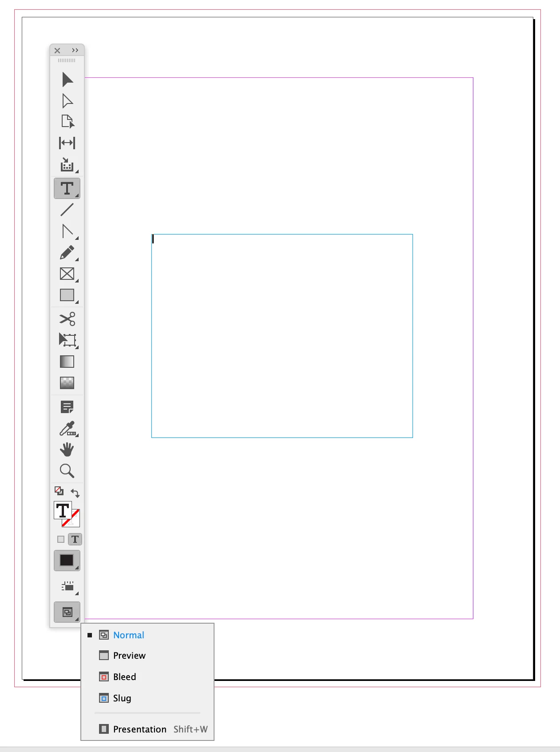Image resolution: width=560 pixels, height=752 pixels.
Task: Select the Gradient Swatch tool
Action: (67, 362)
